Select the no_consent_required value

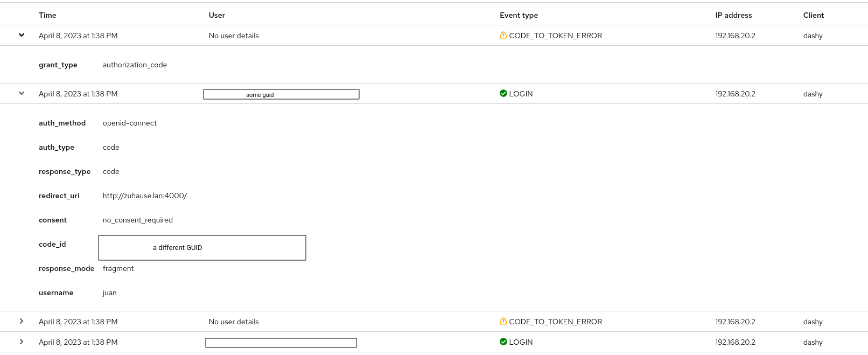click(138, 220)
